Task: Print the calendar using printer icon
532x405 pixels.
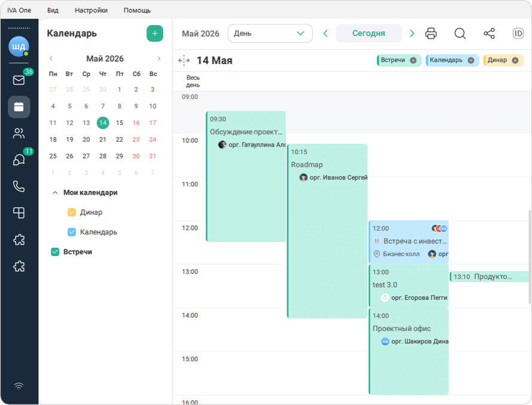Action: pos(431,34)
